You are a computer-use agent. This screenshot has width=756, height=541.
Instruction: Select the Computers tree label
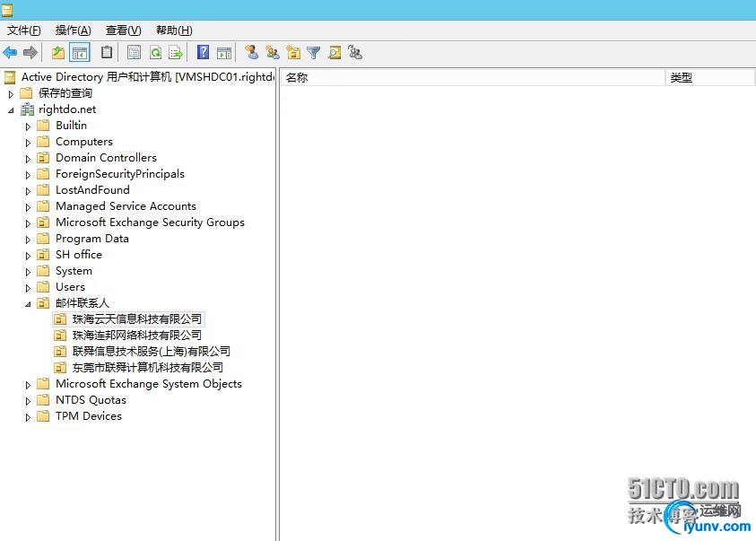pos(84,142)
